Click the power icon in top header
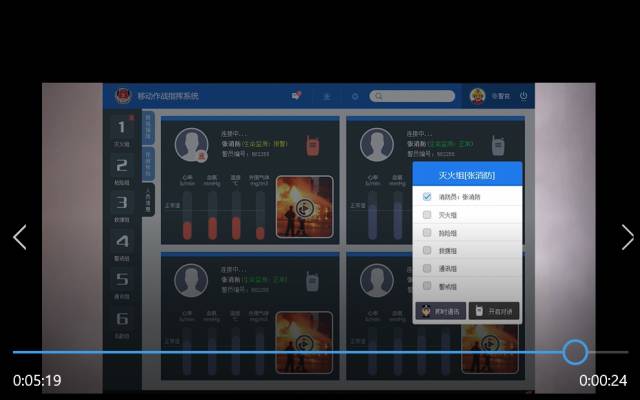This screenshot has height=400, width=640. pos(523,96)
